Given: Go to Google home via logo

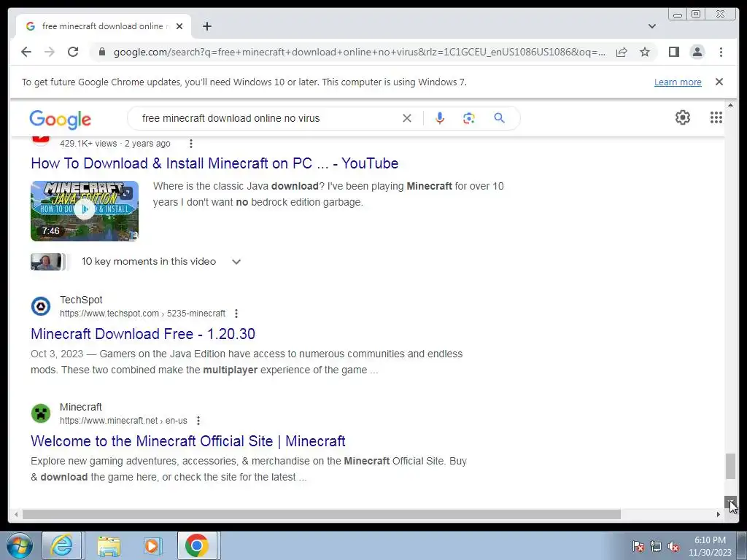Looking at the screenshot, I should (x=60, y=119).
